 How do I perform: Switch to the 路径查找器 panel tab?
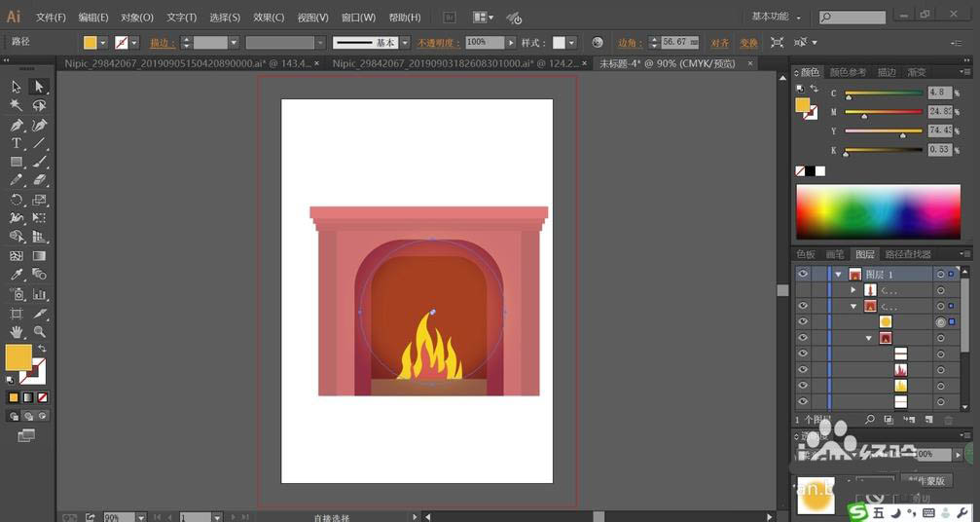point(908,254)
